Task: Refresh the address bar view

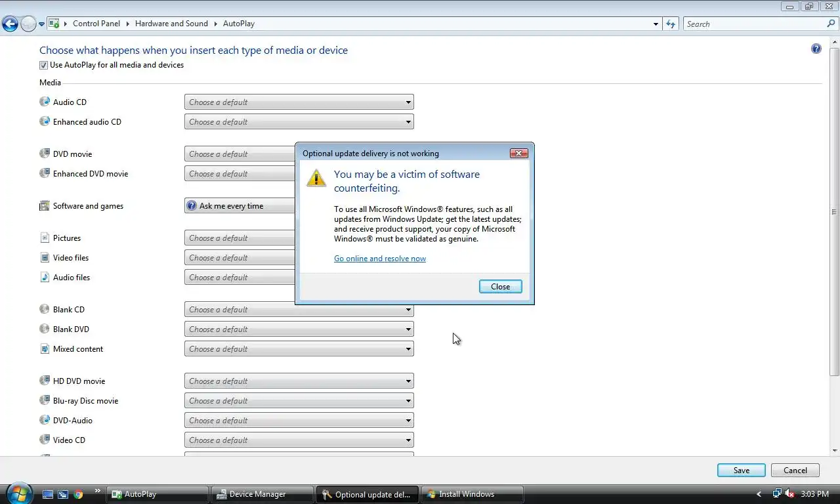Action: pos(670,24)
